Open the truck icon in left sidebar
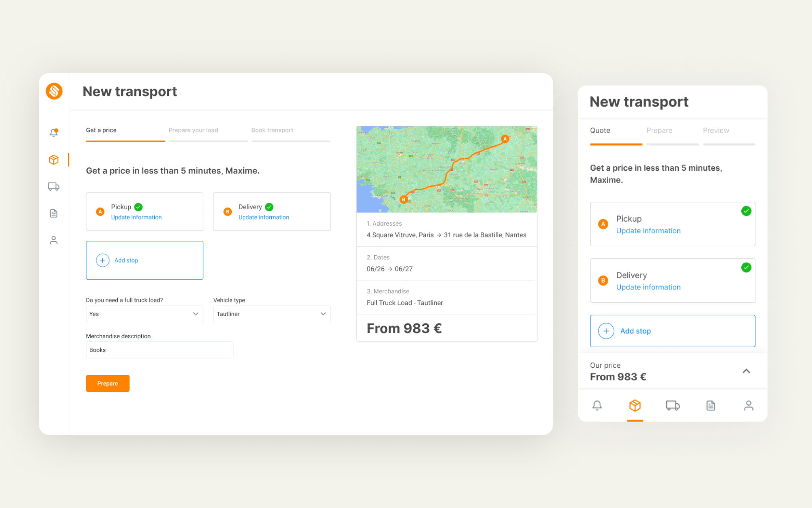 pyautogui.click(x=54, y=187)
